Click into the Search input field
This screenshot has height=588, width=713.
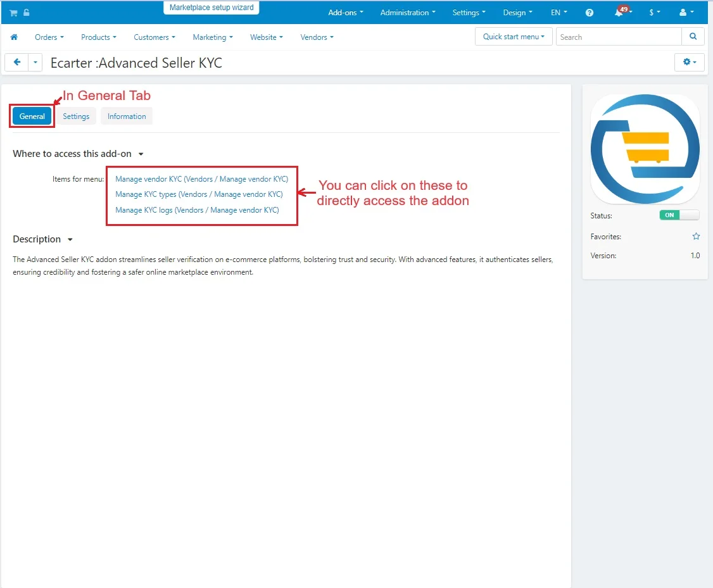point(618,37)
